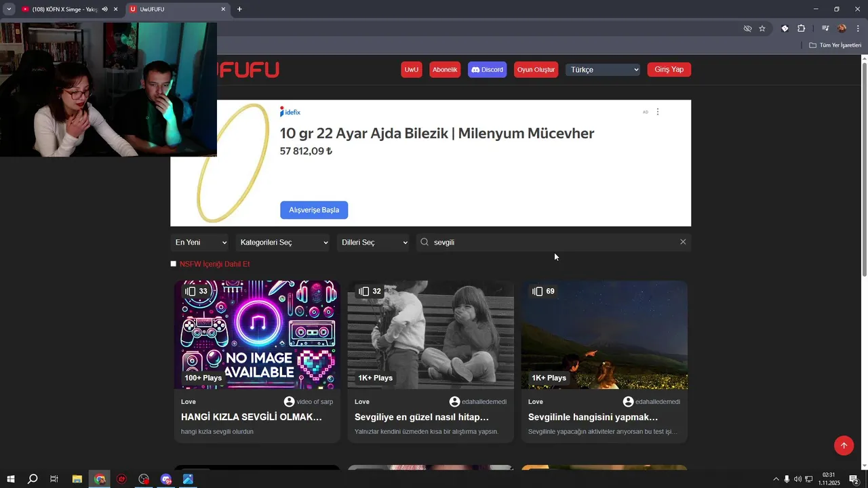Open the Chrome profile avatar

(842, 28)
